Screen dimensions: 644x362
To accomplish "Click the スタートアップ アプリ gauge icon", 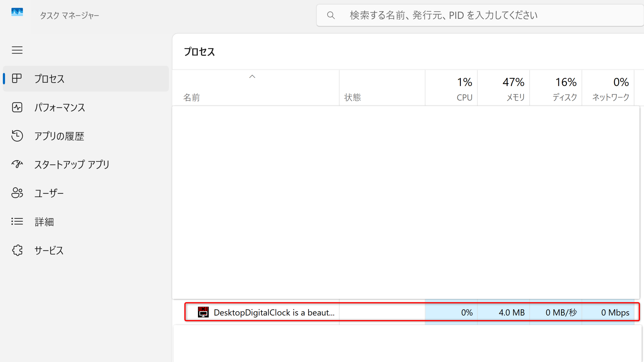I will point(17,164).
